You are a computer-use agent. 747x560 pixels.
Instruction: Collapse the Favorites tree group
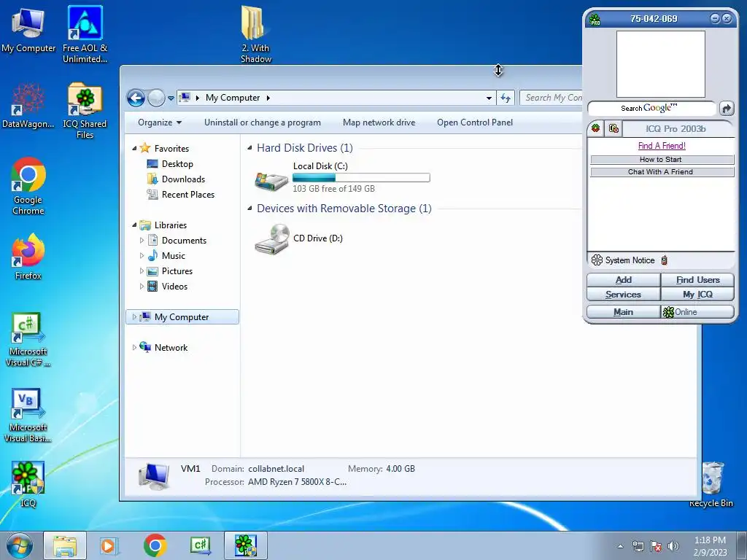[x=134, y=149]
